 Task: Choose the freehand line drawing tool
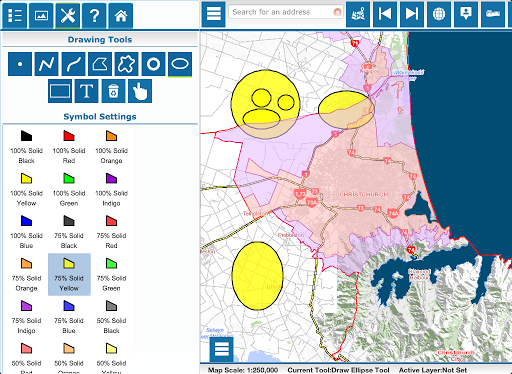point(73,64)
